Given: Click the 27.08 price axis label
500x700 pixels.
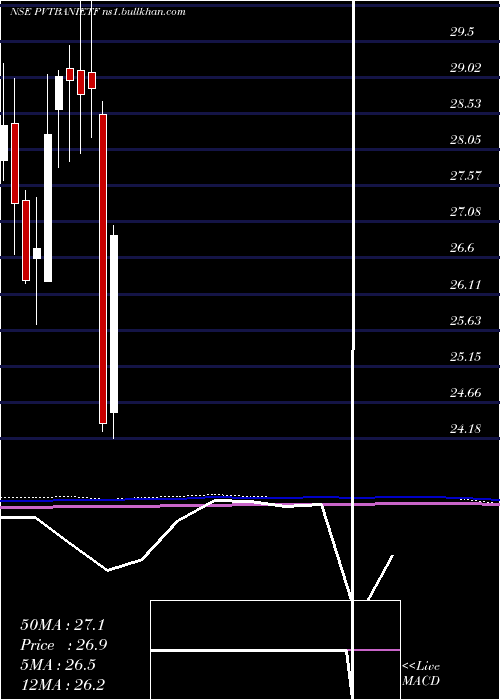Looking at the screenshot, I should (x=465, y=212).
